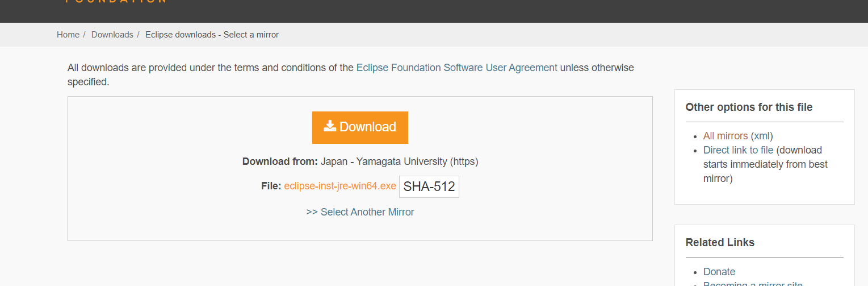Click the eclipse-inst-jre-win64.exe file link

[340, 186]
